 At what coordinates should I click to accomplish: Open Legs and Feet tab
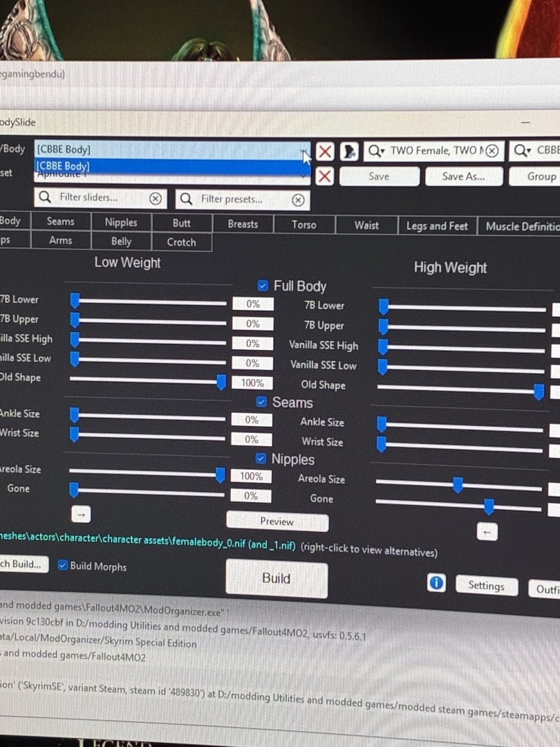[437, 226]
